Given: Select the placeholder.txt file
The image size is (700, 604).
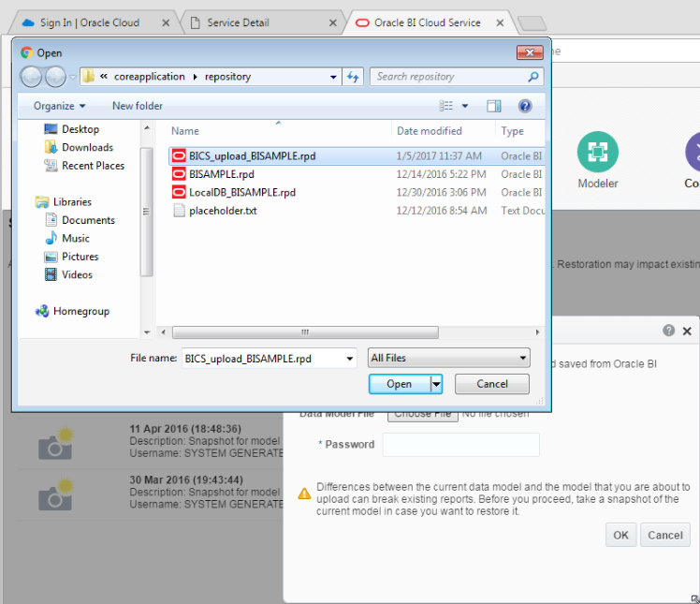Looking at the screenshot, I should click(357, 211).
